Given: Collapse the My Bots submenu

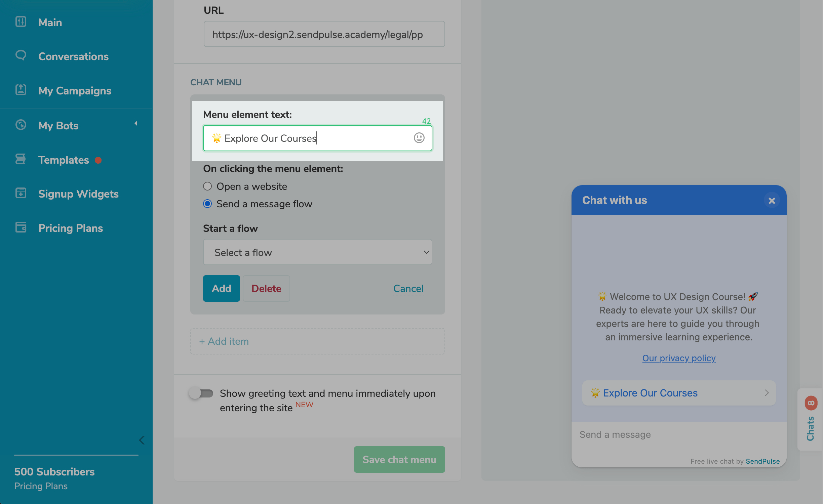Looking at the screenshot, I should pos(136,124).
